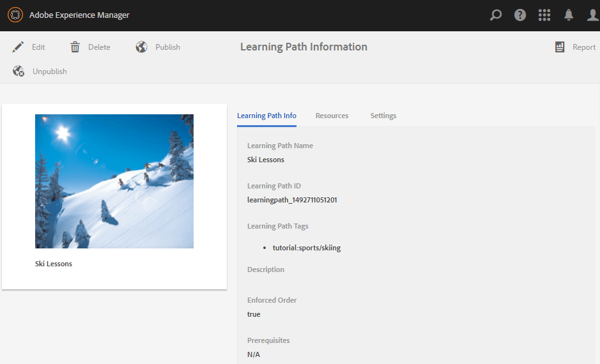Click the skiing thumbnail image
Image resolution: width=600 pixels, height=364 pixels.
(x=114, y=181)
